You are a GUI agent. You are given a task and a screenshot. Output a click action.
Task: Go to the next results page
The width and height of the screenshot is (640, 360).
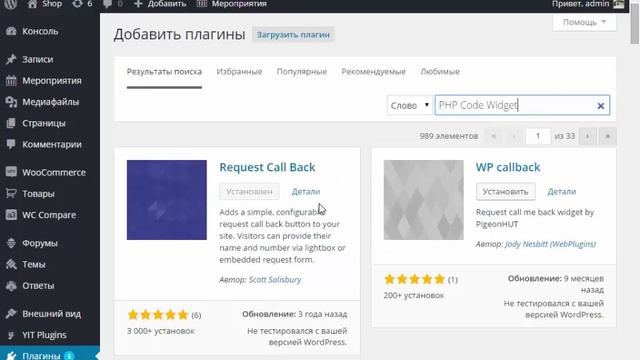[x=587, y=136]
